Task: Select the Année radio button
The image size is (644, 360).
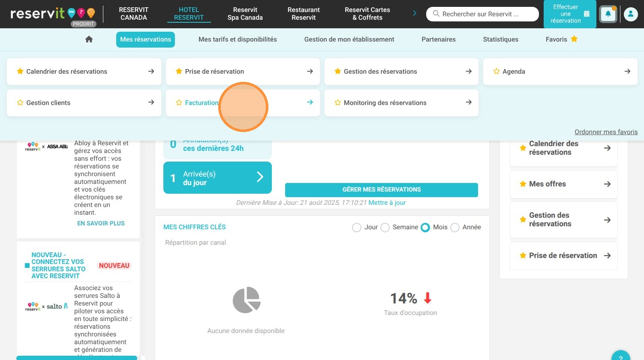Action: point(455,228)
